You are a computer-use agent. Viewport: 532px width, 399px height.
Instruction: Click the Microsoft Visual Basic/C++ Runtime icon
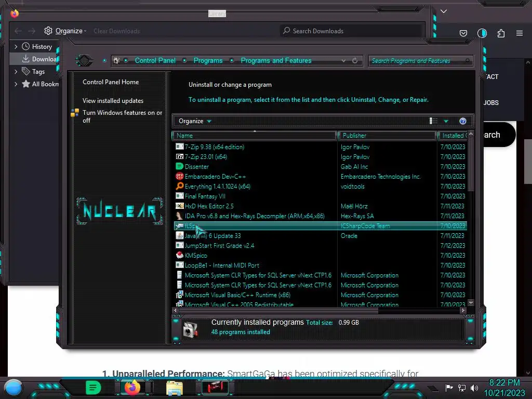point(179,295)
